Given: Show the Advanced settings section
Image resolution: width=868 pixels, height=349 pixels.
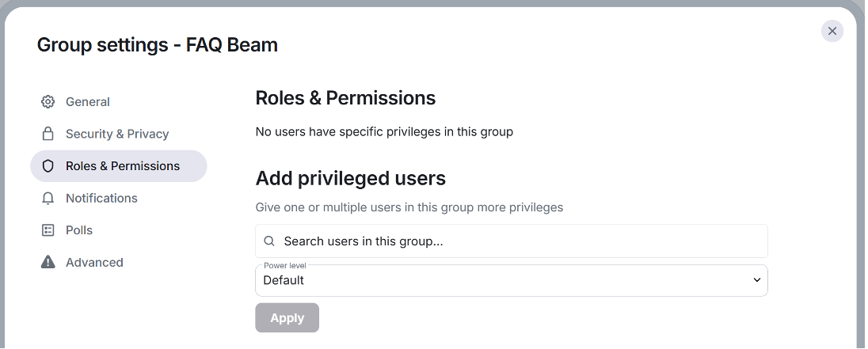Looking at the screenshot, I should click(94, 263).
